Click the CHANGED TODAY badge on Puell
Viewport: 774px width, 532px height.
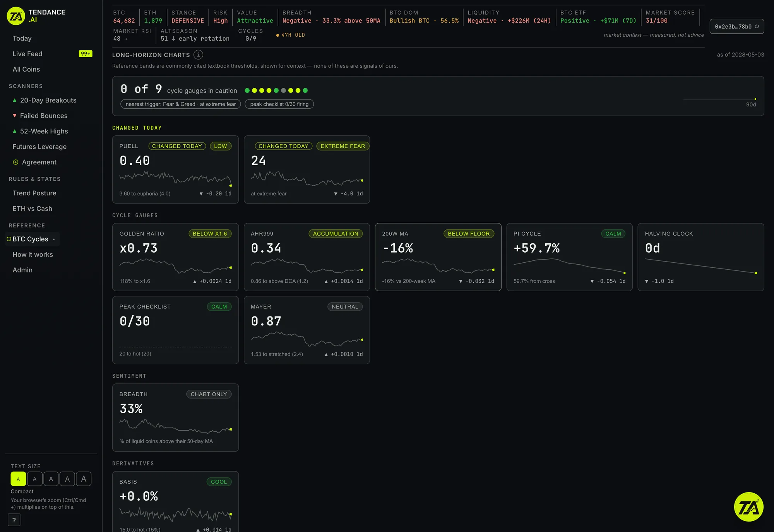(177, 146)
